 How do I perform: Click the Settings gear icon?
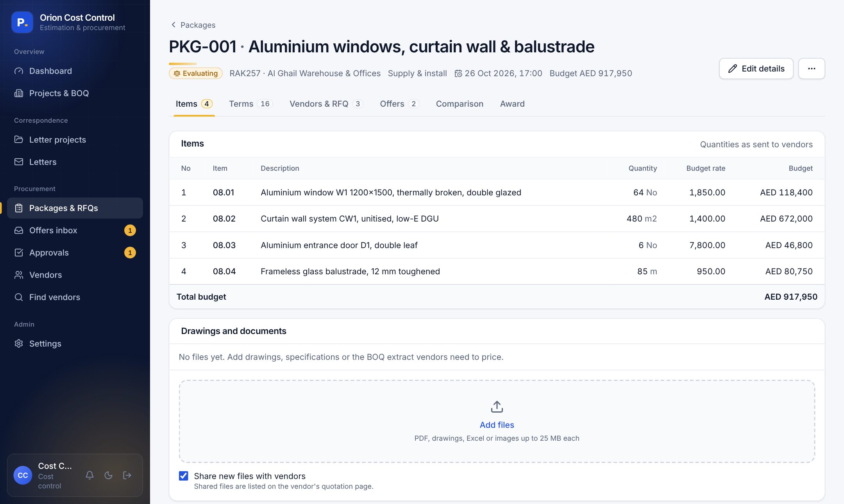coord(19,343)
